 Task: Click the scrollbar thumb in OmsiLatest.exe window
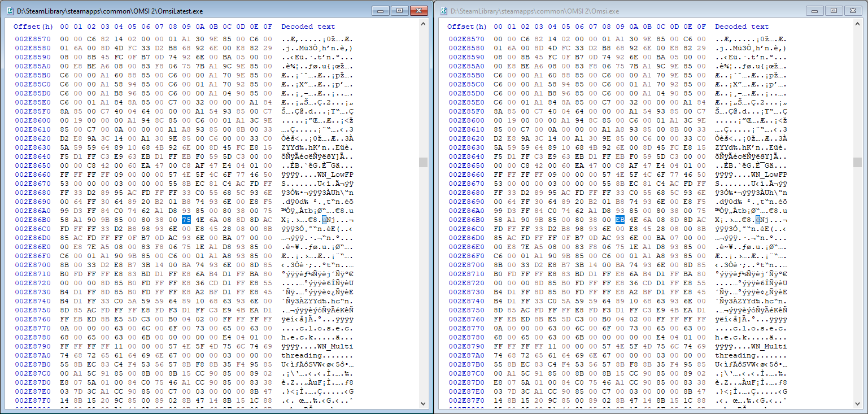(x=424, y=162)
